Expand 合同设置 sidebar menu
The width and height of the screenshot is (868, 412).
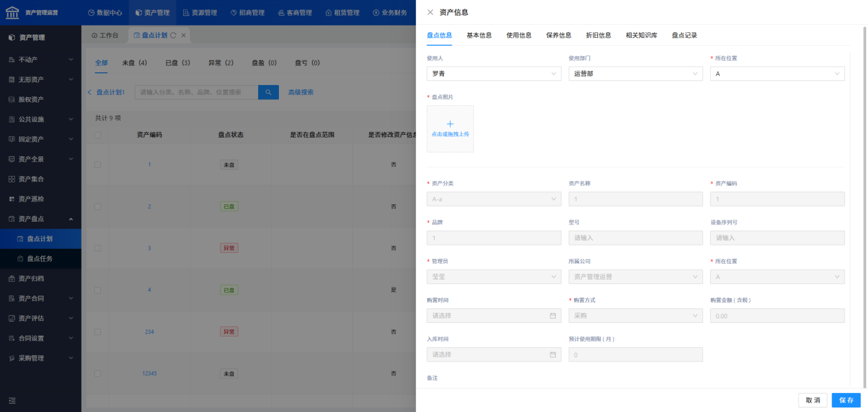point(41,339)
